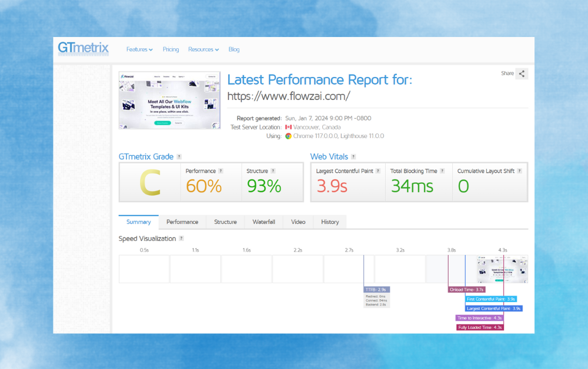Open help icon for Total Blocking Time
The width and height of the screenshot is (588, 369).
point(442,171)
